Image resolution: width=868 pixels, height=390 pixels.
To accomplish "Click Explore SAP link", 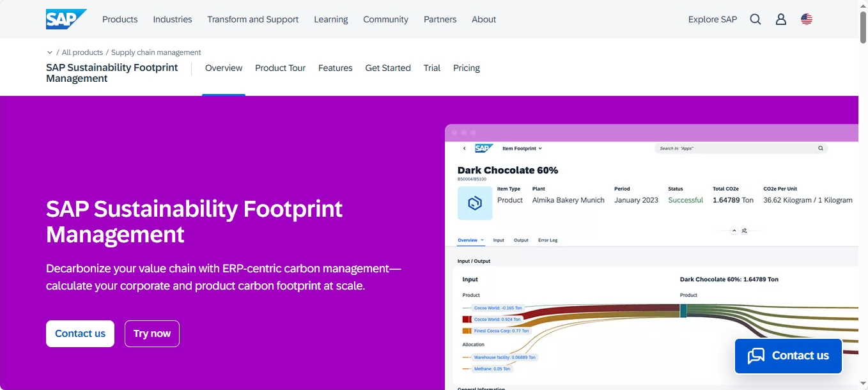I will click(713, 19).
